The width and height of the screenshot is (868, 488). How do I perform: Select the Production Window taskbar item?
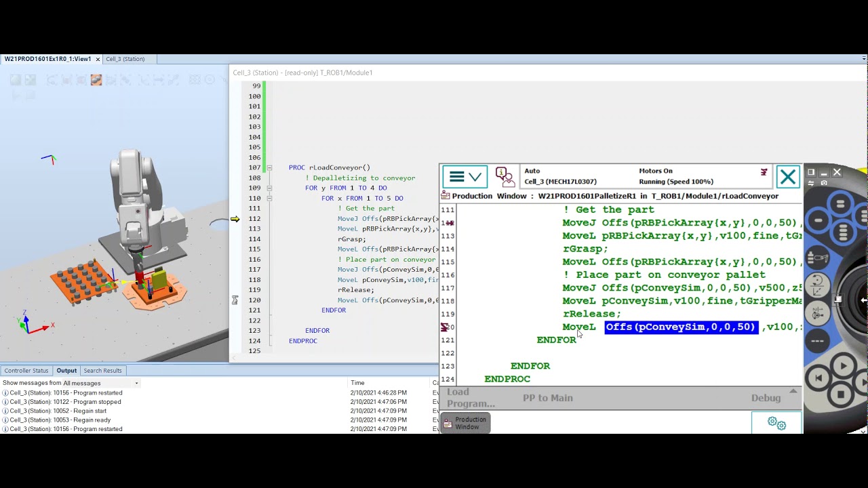465,423
